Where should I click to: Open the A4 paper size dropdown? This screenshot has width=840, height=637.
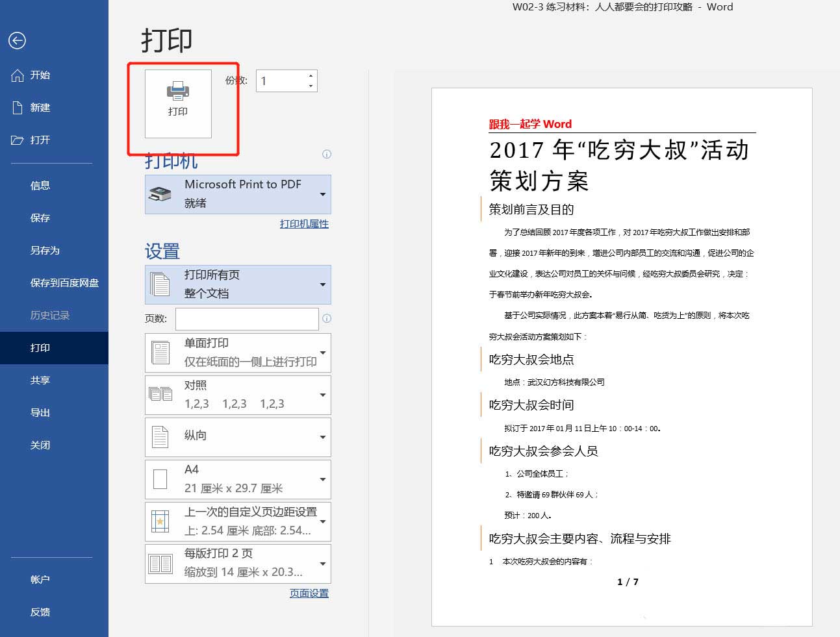point(238,479)
